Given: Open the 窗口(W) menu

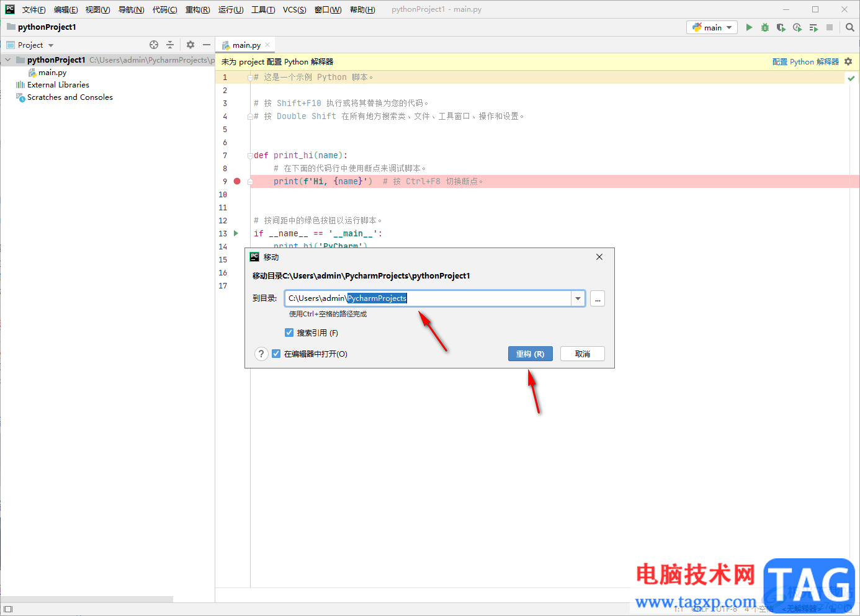Looking at the screenshot, I should [328, 9].
